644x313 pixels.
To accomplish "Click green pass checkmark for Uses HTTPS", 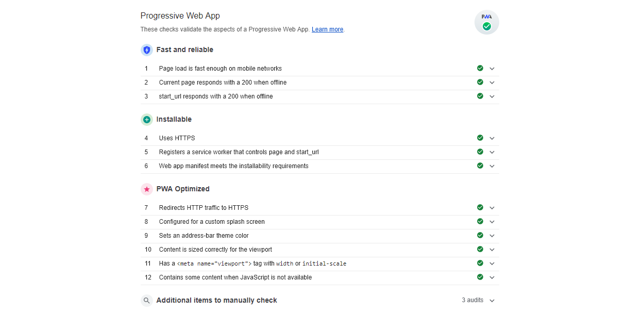I will pos(480,138).
